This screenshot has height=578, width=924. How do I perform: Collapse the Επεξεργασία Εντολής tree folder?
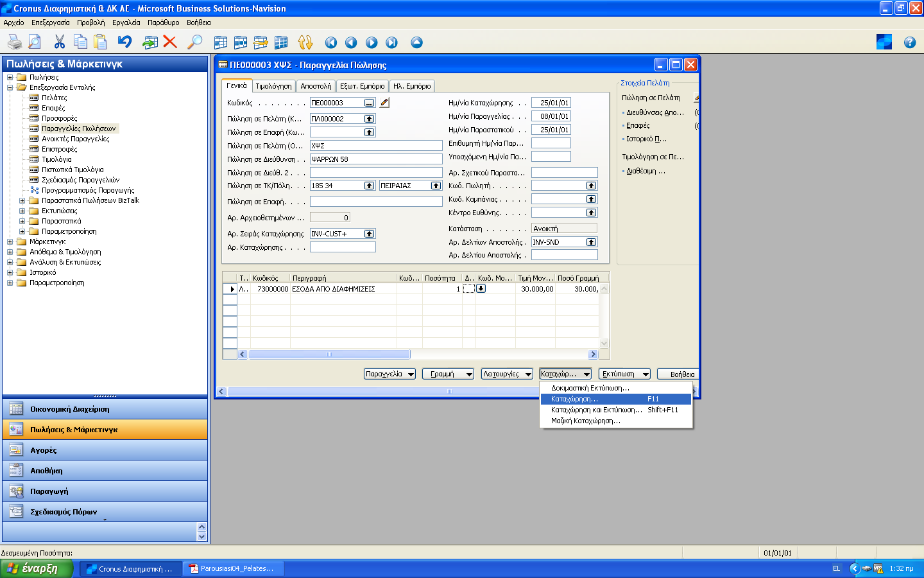(x=10, y=87)
